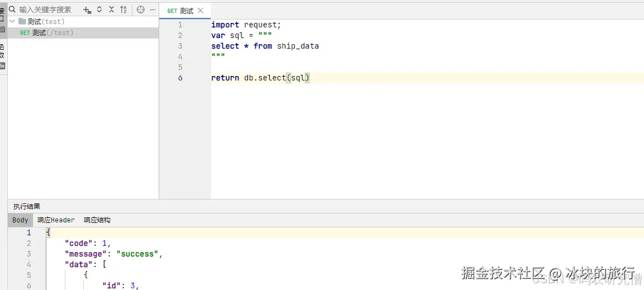644x290 pixels.
Task: Click the magnifier search icon
Action: pos(12,9)
